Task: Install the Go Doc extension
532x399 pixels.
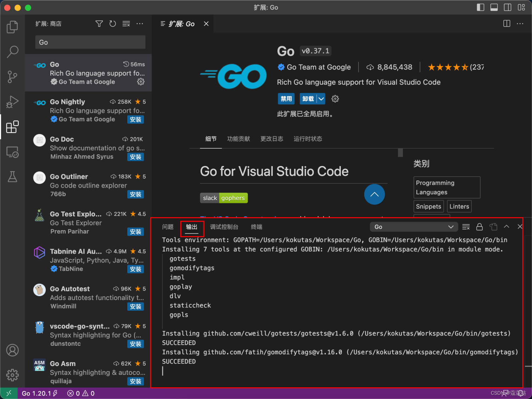Action: 135,157
